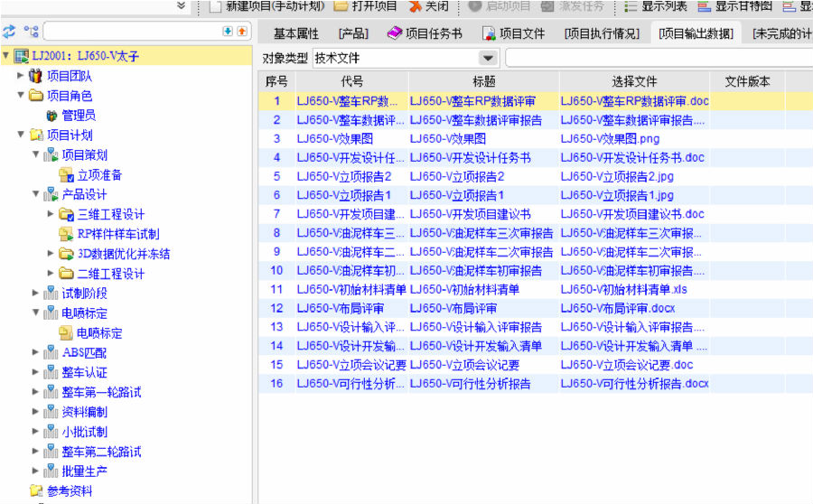Expand the 试制阶段 node

pos(35,293)
